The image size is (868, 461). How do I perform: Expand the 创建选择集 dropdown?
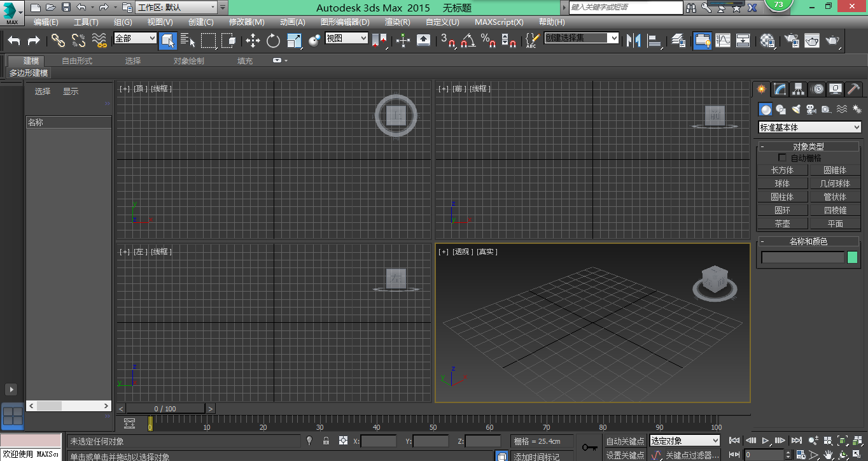click(613, 38)
